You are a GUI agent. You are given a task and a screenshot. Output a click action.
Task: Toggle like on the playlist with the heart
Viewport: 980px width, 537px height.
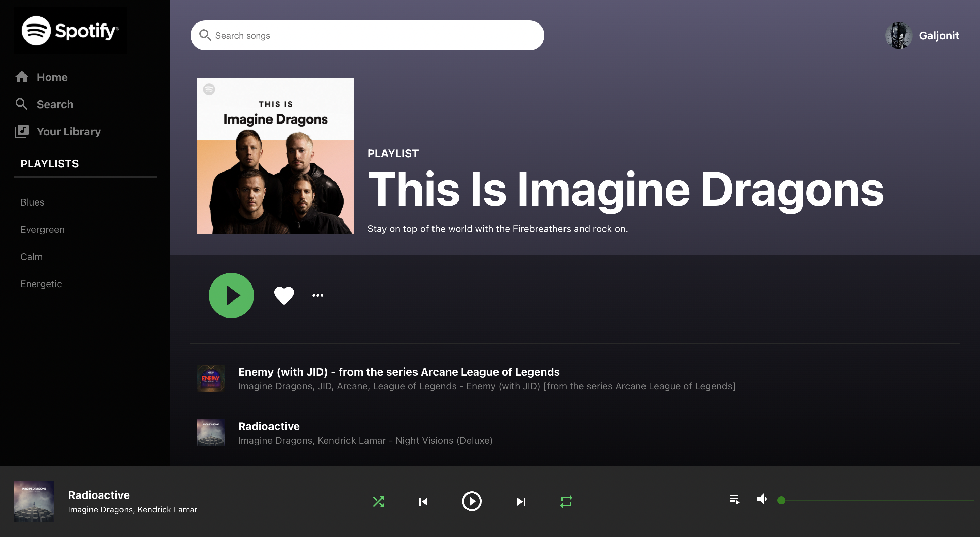click(x=284, y=295)
